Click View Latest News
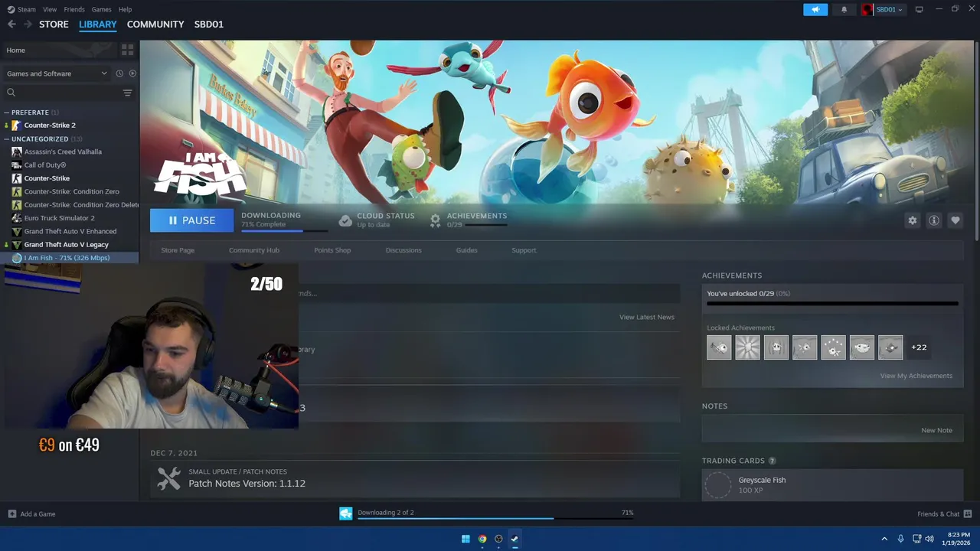 coord(647,317)
